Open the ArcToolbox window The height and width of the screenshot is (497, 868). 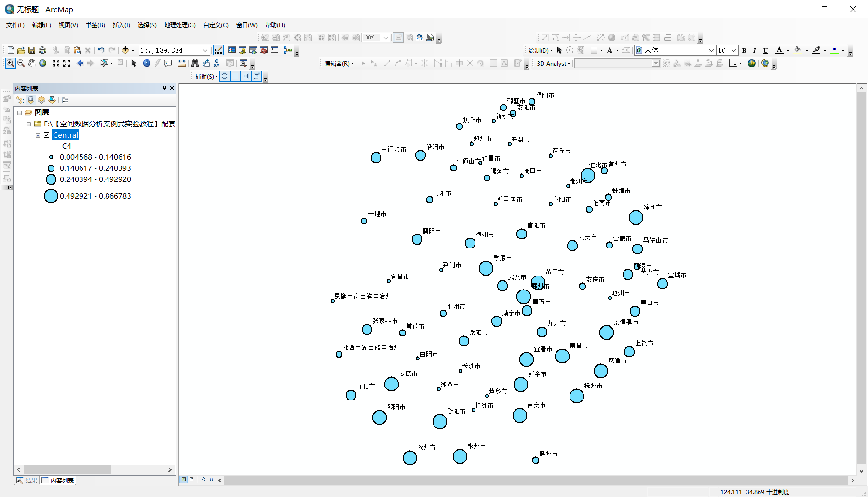pos(264,50)
